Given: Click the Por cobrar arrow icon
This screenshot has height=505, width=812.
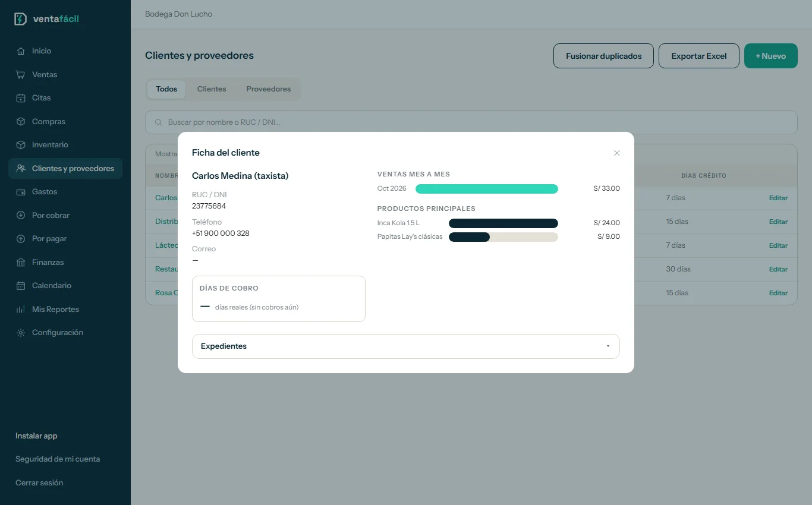Looking at the screenshot, I should click(21, 216).
